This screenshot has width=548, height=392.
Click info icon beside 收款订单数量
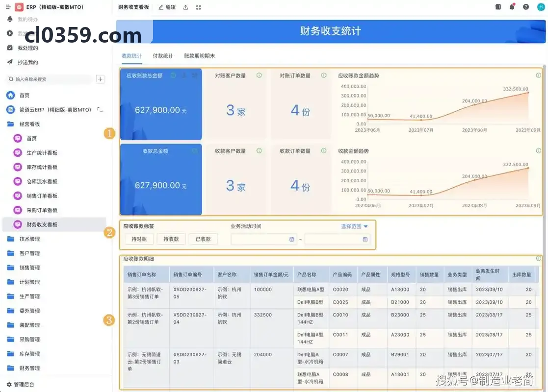(324, 151)
